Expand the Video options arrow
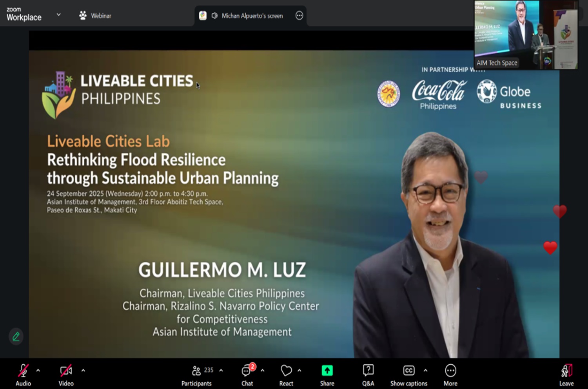Image resolution: width=588 pixels, height=389 pixels. click(83, 370)
